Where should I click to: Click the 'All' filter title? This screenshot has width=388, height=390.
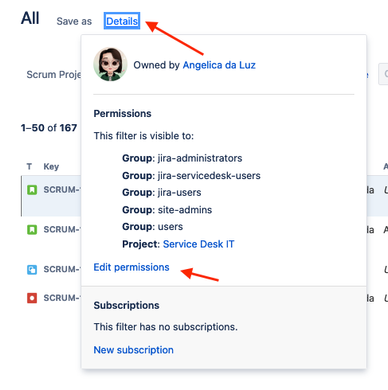pyautogui.click(x=30, y=18)
